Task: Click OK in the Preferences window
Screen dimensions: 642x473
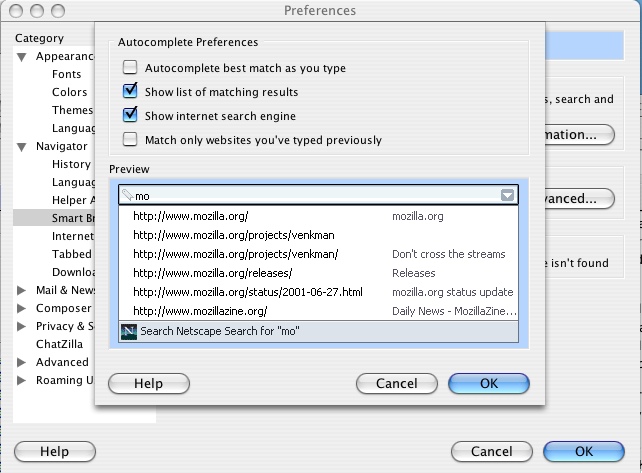Action: pos(584,452)
